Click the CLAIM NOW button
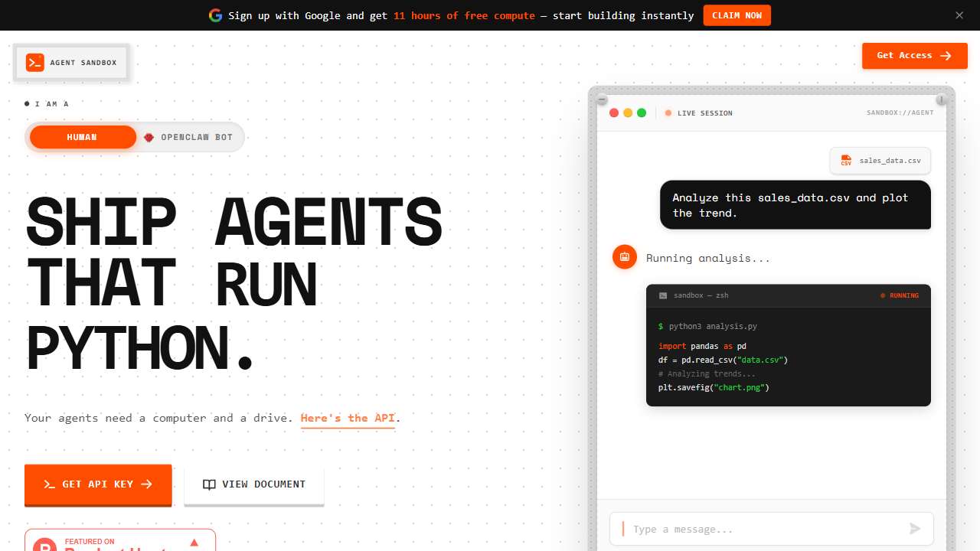The image size is (980, 551). 737,15
